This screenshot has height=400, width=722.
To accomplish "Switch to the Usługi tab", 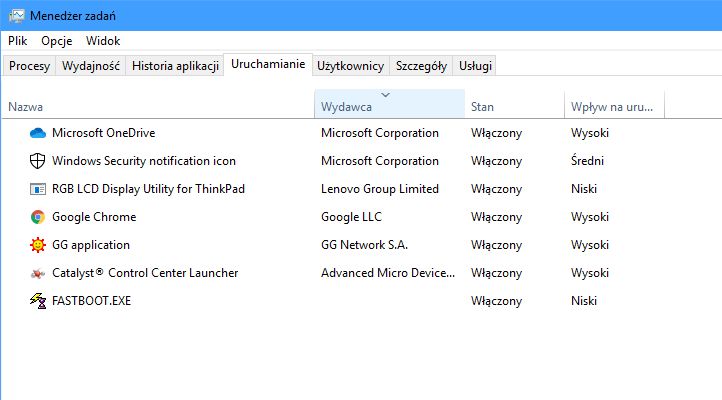I will 475,66.
